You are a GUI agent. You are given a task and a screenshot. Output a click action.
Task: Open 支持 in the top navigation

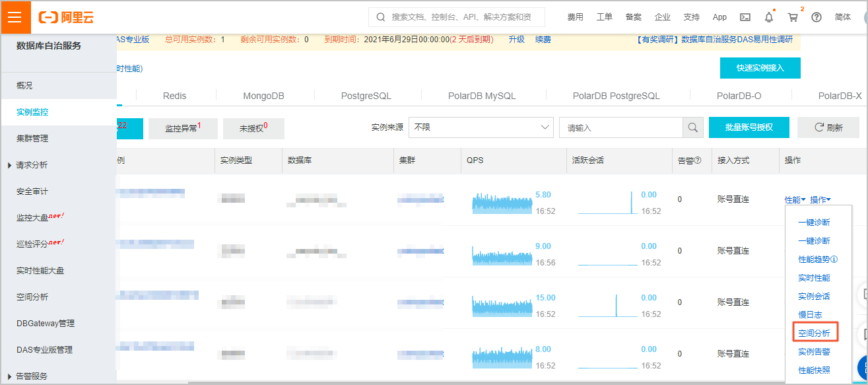tap(691, 17)
